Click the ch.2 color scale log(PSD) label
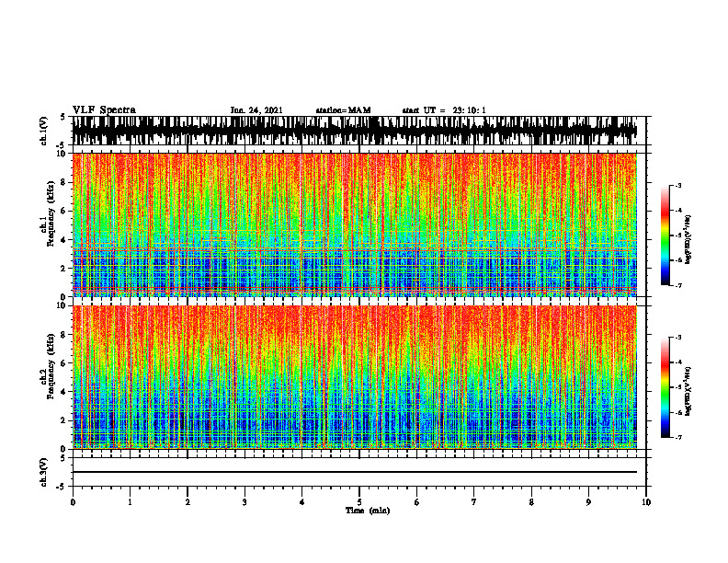Screen dimensions: 728x563 tap(688, 391)
